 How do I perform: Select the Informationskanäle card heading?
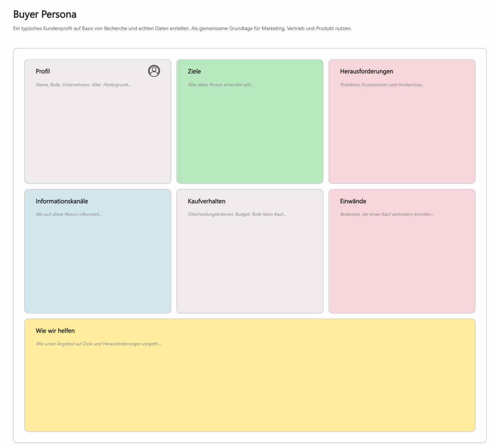point(62,201)
